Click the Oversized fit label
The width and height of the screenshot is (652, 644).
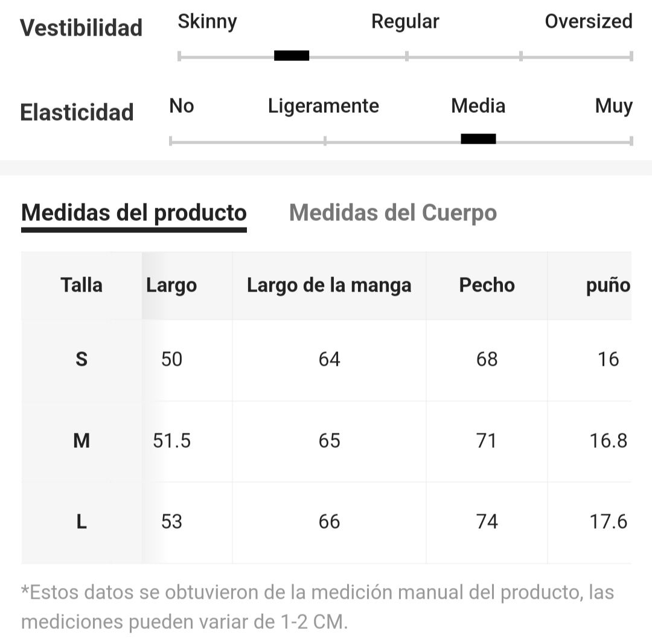click(x=589, y=21)
